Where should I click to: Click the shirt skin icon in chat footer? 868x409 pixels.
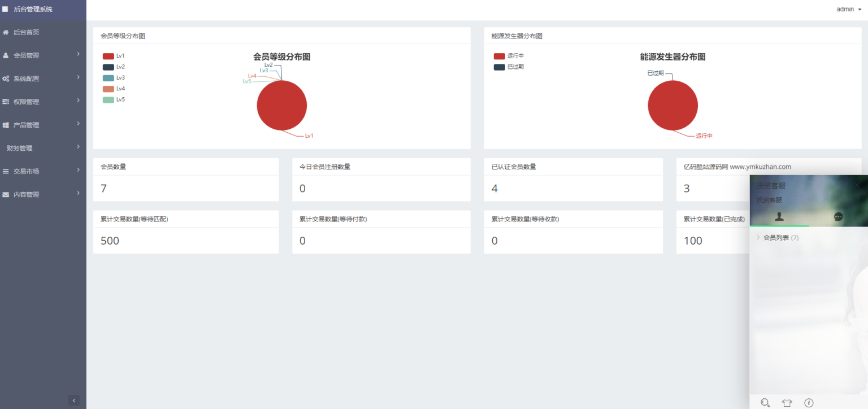pyautogui.click(x=787, y=402)
